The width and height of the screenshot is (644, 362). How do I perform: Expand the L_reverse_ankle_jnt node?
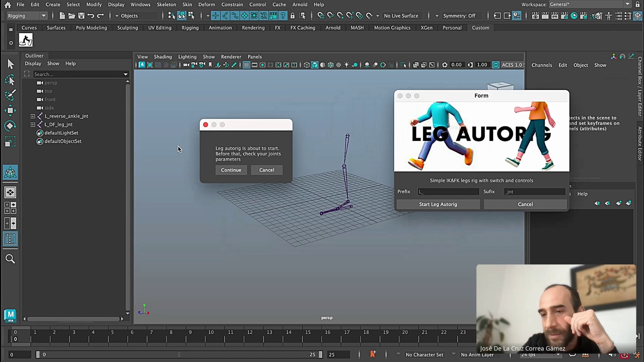[x=33, y=116]
